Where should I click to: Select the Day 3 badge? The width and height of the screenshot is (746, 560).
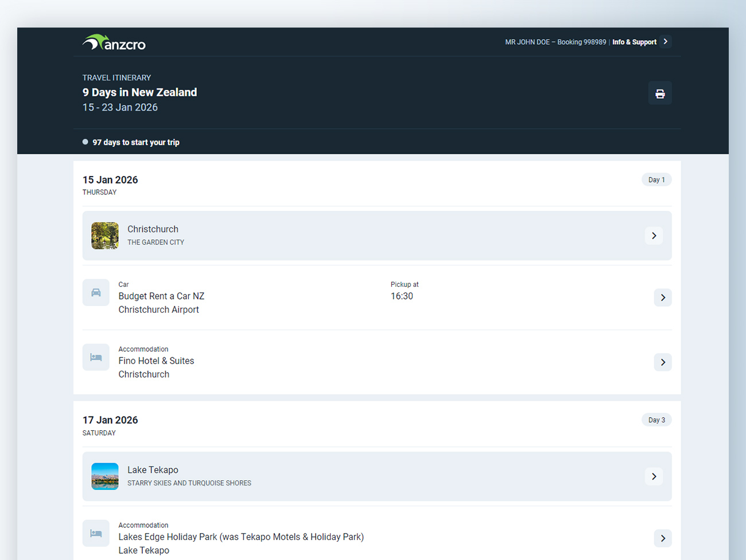(656, 420)
